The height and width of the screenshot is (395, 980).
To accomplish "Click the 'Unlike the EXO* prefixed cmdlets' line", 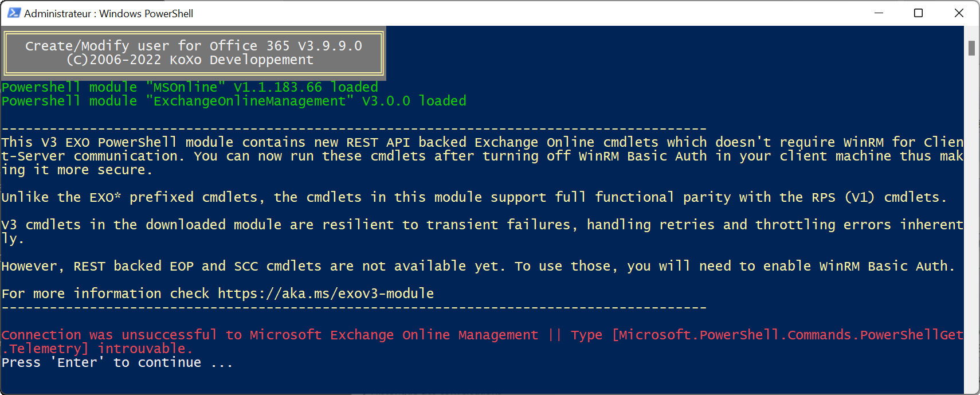I will coord(474,197).
